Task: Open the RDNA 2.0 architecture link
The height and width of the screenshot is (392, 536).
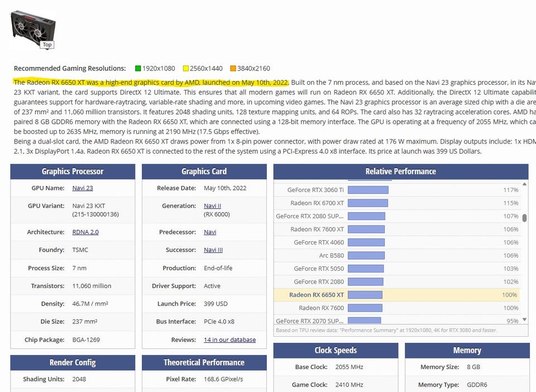Action: (85, 232)
